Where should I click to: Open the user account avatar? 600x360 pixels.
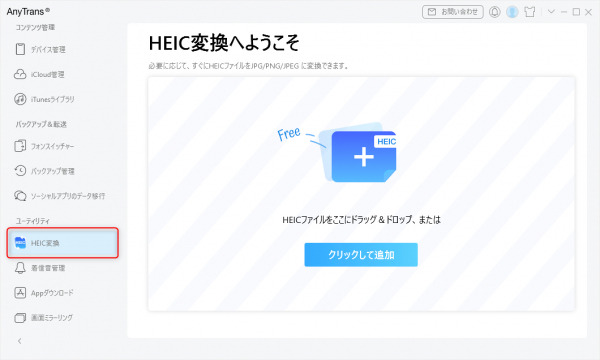click(512, 12)
